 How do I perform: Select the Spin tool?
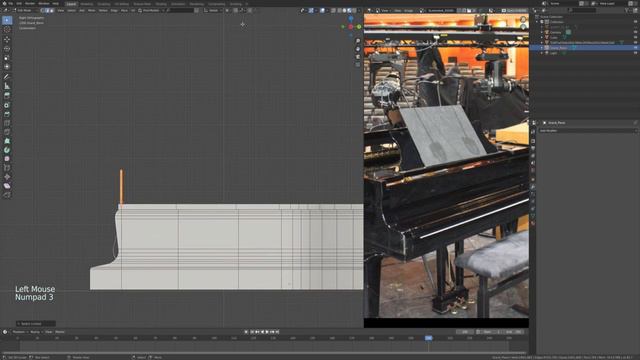(7, 159)
